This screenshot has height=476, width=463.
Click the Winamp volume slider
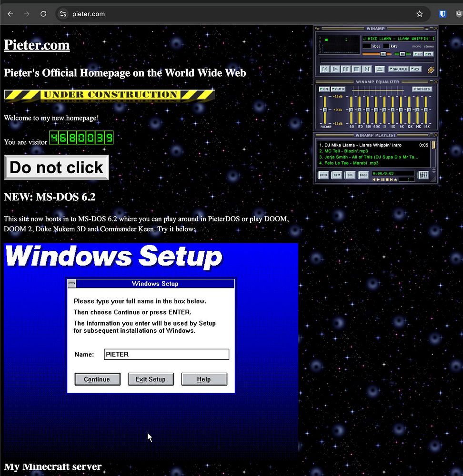click(377, 54)
